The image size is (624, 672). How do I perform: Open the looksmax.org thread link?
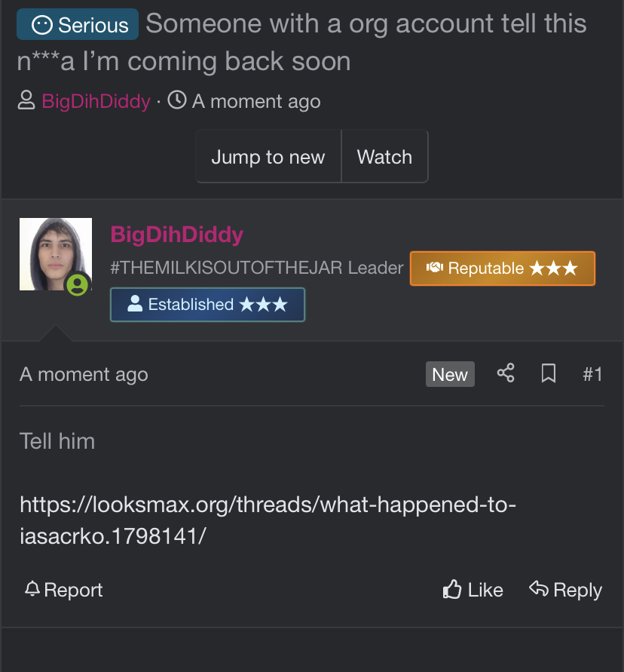pyautogui.click(x=268, y=520)
